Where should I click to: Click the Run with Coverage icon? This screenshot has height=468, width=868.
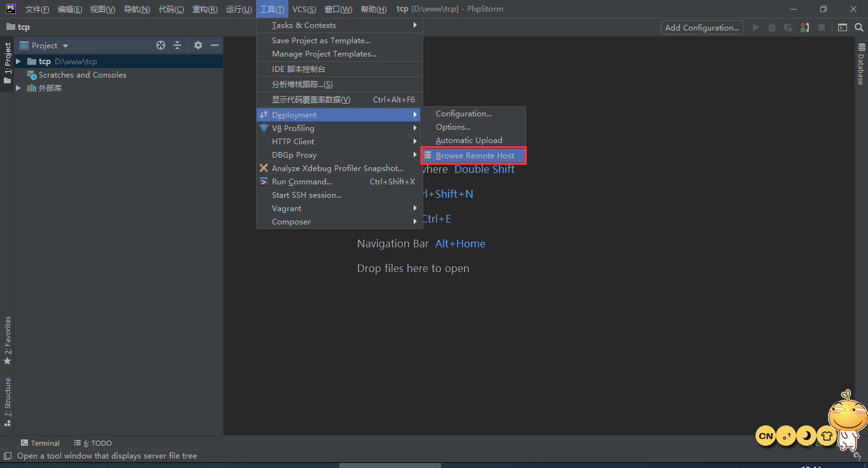coord(789,27)
